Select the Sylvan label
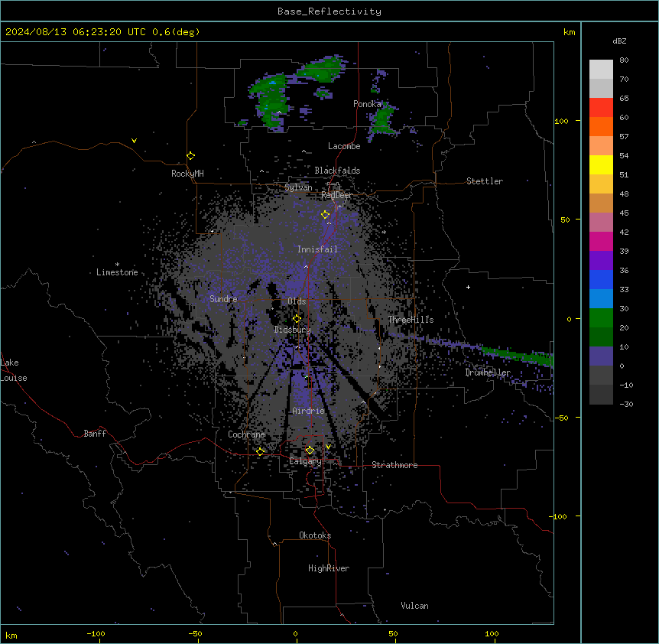Viewport: 659px width, 644px height. [x=298, y=187]
